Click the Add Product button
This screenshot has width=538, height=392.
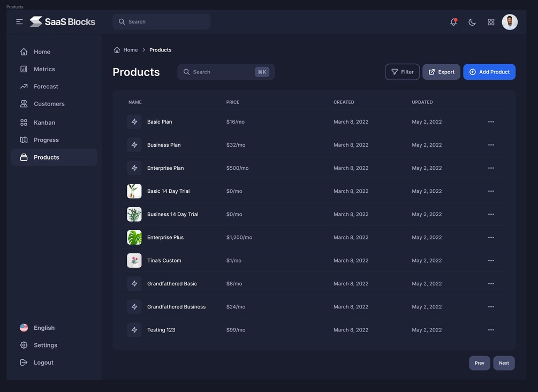489,72
